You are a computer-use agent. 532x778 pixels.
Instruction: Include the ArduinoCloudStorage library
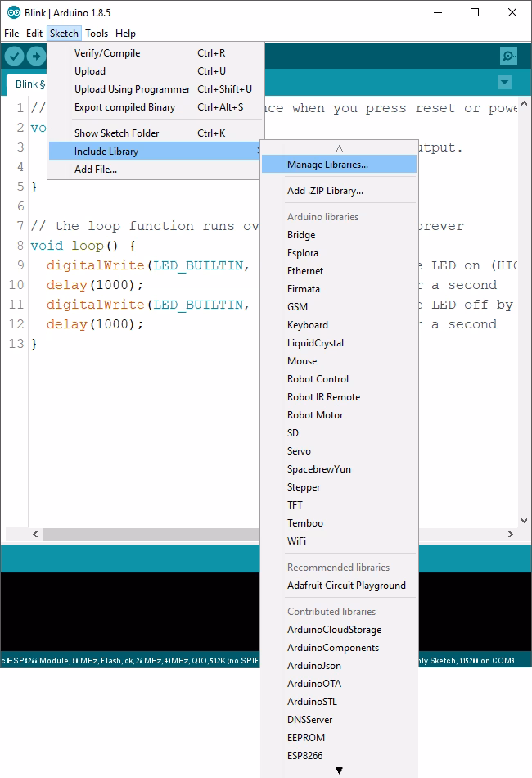point(339,630)
